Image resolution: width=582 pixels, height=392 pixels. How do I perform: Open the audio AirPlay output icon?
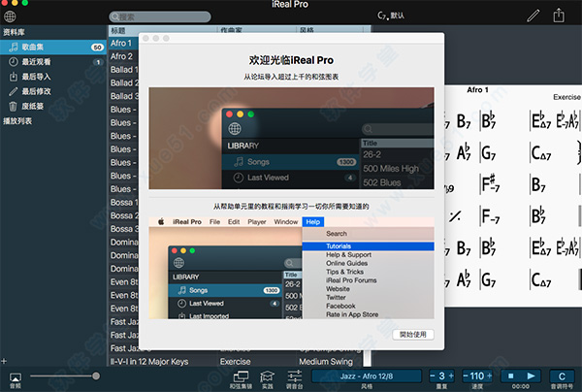16,377
